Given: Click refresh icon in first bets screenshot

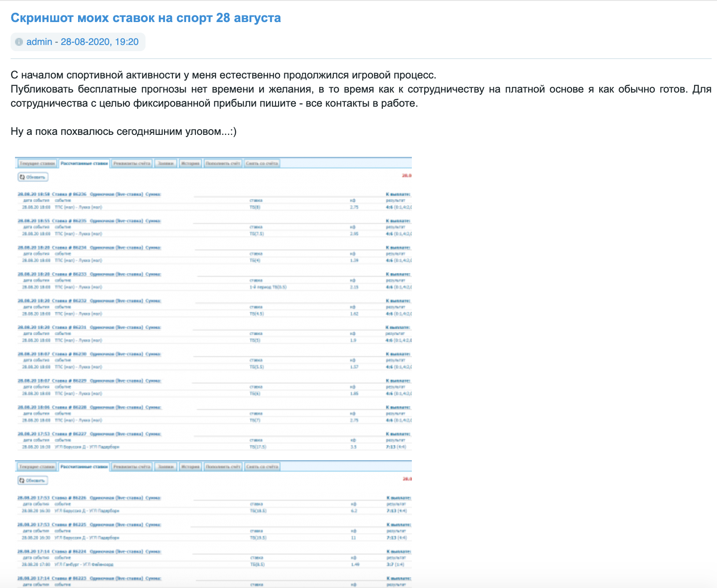Looking at the screenshot, I should click(22, 177).
